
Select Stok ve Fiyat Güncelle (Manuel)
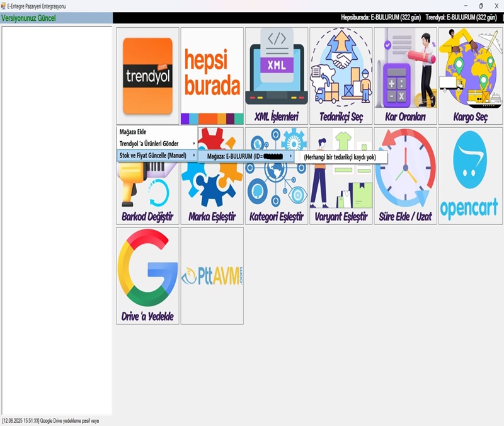[x=157, y=156]
